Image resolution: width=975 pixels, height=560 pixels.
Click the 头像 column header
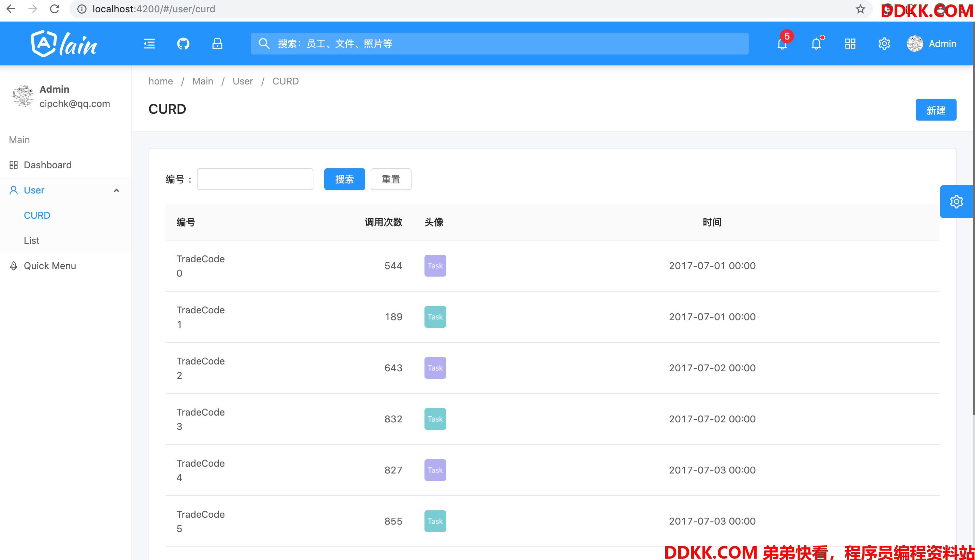(x=434, y=222)
